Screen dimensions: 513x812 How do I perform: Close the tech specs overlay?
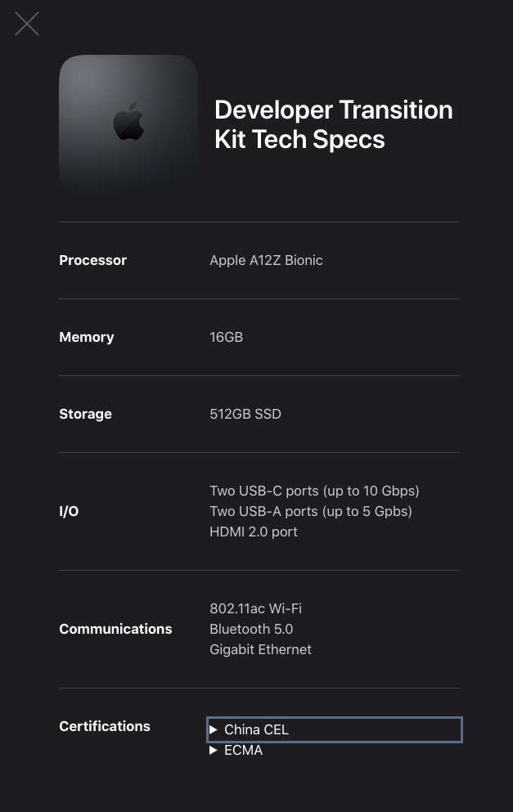tap(27, 24)
